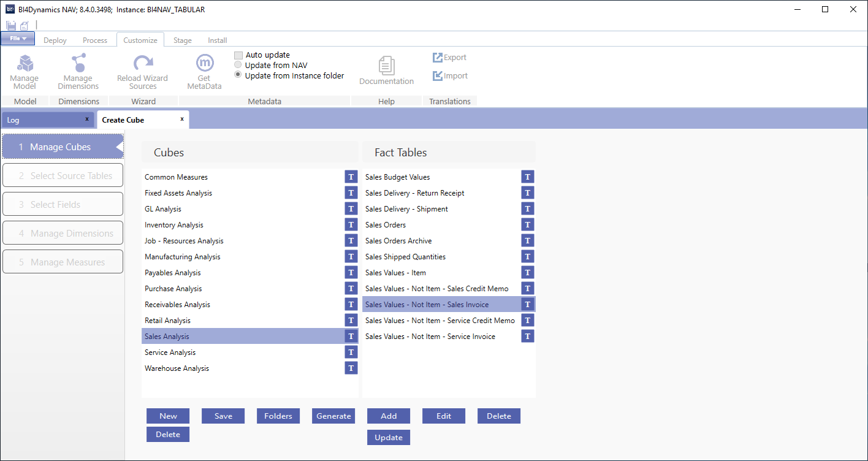Go to step 3 Select Fields
This screenshot has height=461, width=868.
point(63,205)
